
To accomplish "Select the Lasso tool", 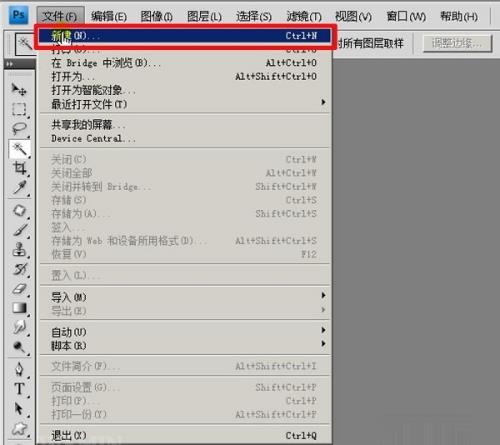I will coord(19,128).
